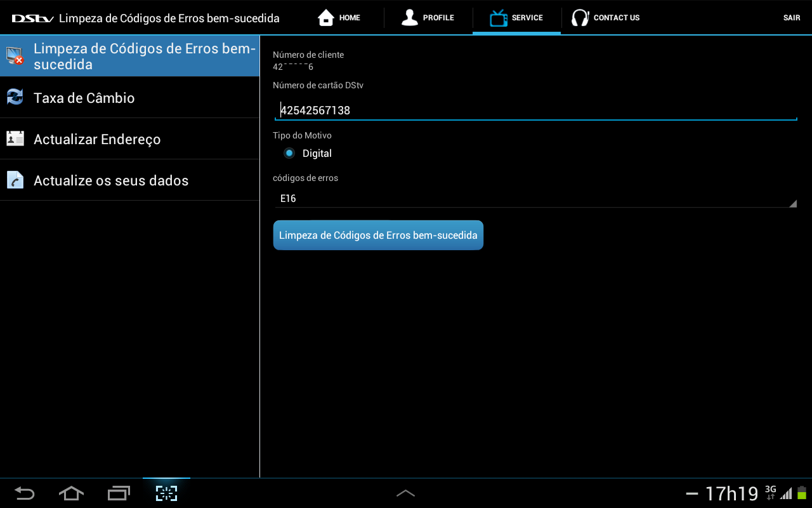Click the Digital radio label text
The image size is (812, 508).
(x=317, y=153)
